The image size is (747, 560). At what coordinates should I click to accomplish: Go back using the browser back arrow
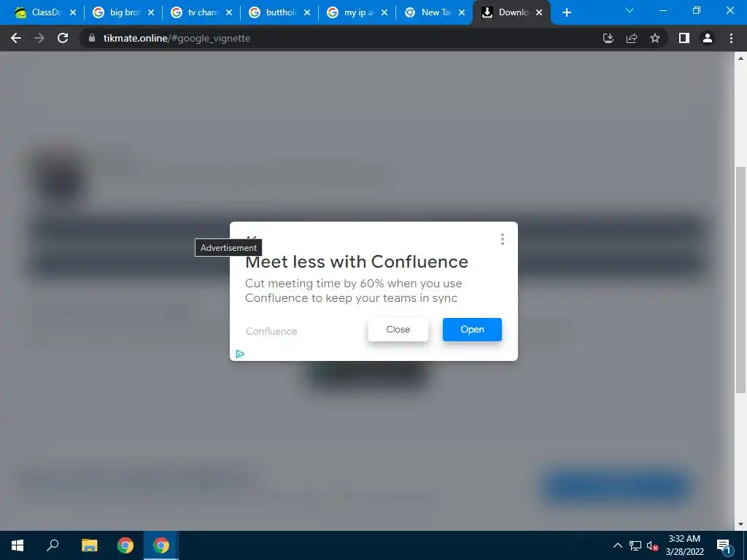click(16, 38)
